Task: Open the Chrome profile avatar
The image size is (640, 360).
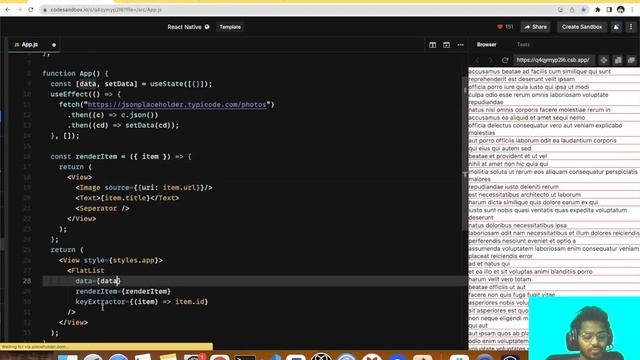Action: [x=621, y=9]
